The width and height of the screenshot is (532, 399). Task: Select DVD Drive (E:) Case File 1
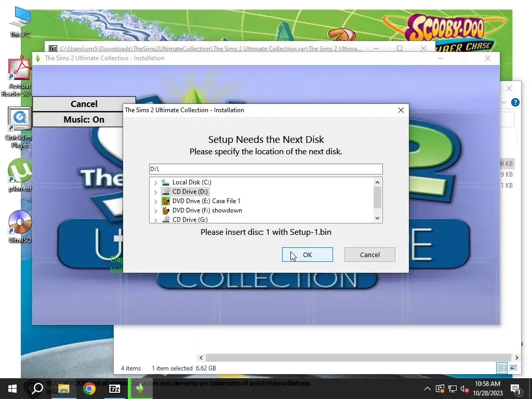[206, 201]
